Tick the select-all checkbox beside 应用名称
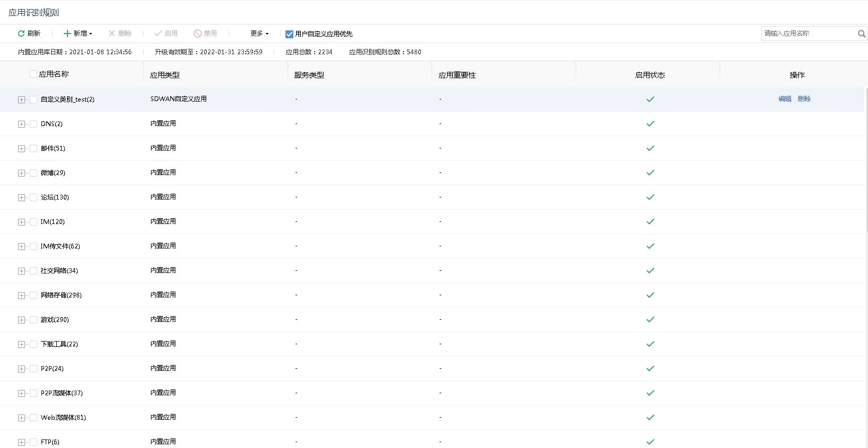The height and width of the screenshot is (448, 868). 33,74
